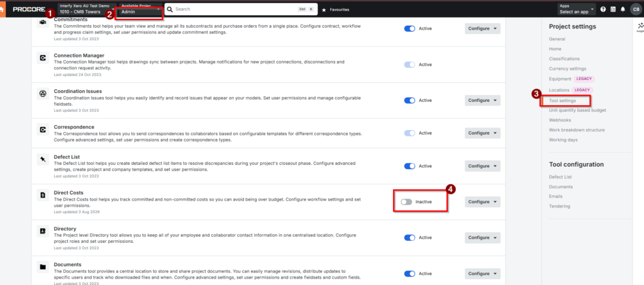Open the Configure dropdown for Defect List
This screenshot has width=644, height=285.
pos(482,166)
